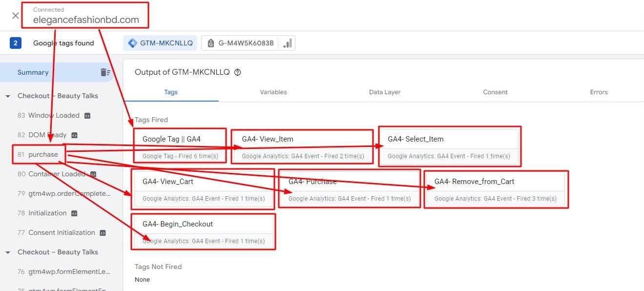Open Summary in the event sidebar

[x=33, y=72]
